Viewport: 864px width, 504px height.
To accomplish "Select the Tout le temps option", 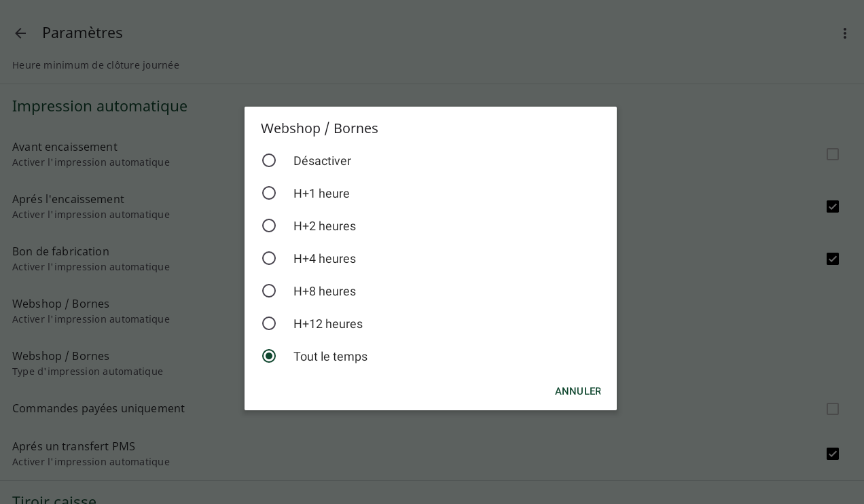I will point(431,357).
